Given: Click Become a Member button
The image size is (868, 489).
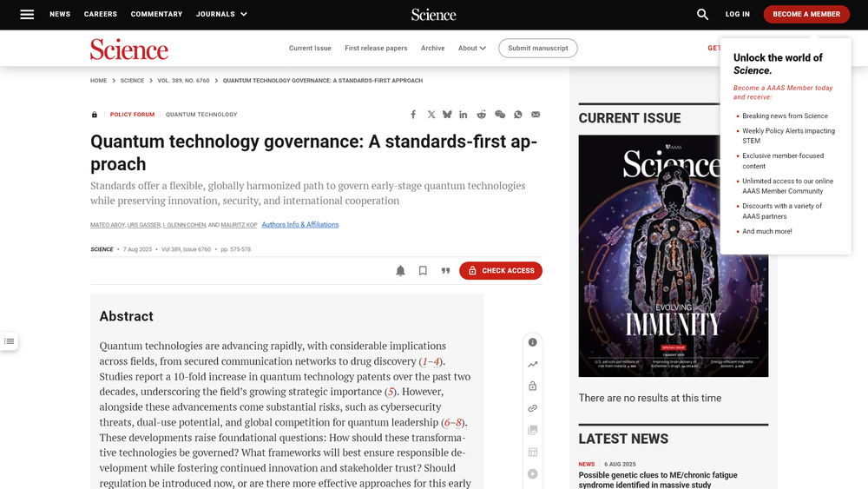Looking at the screenshot, I should pyautogui.click(x=806, y=15).
